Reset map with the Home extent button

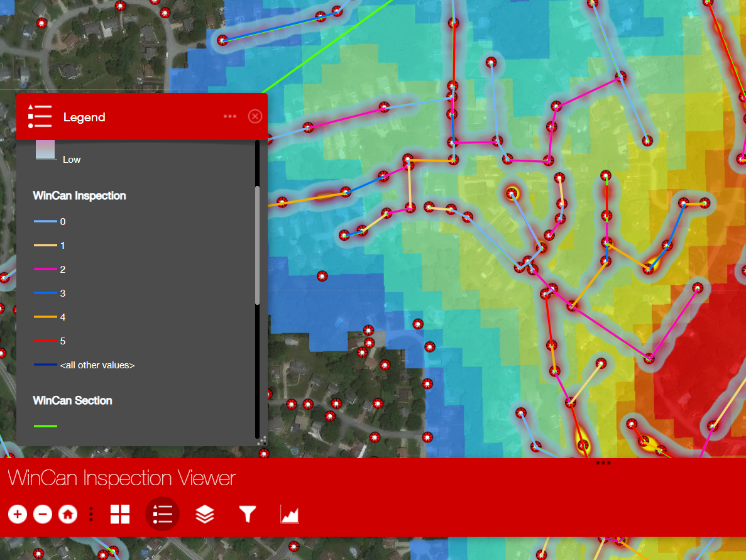pos(68,514)
